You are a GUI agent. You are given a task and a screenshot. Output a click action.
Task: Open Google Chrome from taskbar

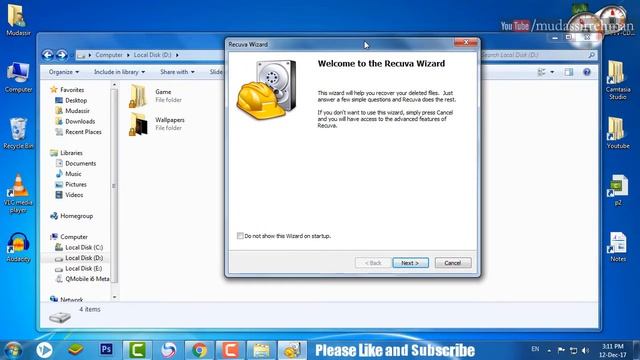(x=200, y=350)
